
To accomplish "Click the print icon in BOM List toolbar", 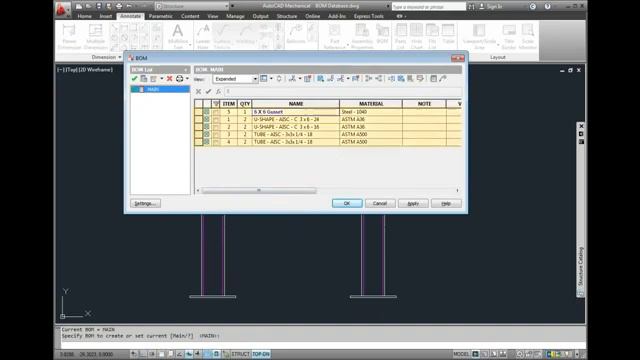I will [x=180, y=79].
